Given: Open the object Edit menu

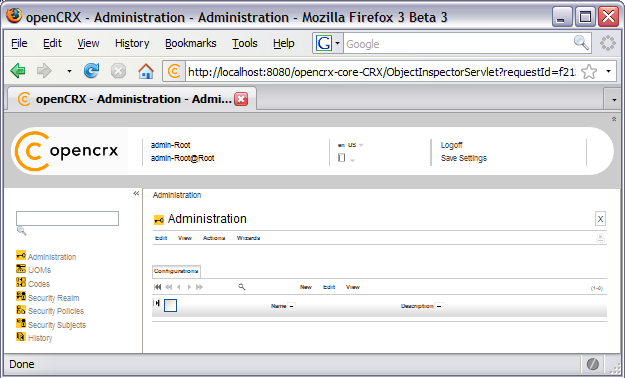Looking at the screenshot, I should pos(161,238).
